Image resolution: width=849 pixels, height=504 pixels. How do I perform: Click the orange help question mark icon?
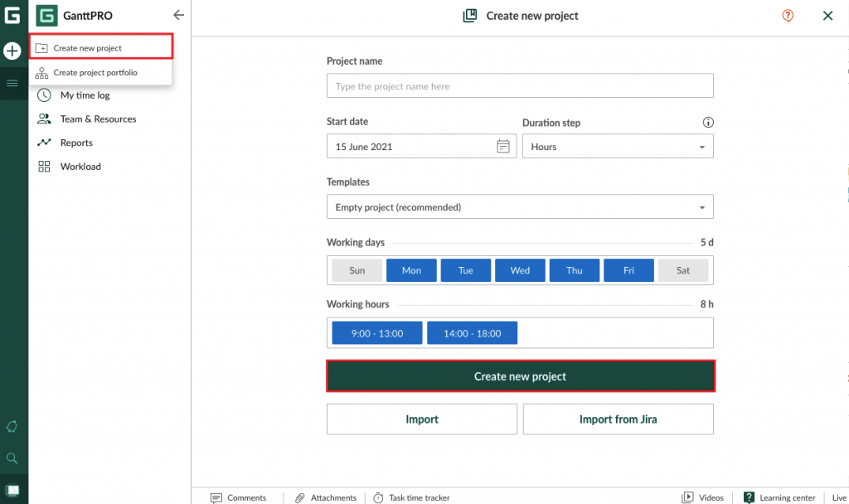[787, 16]
